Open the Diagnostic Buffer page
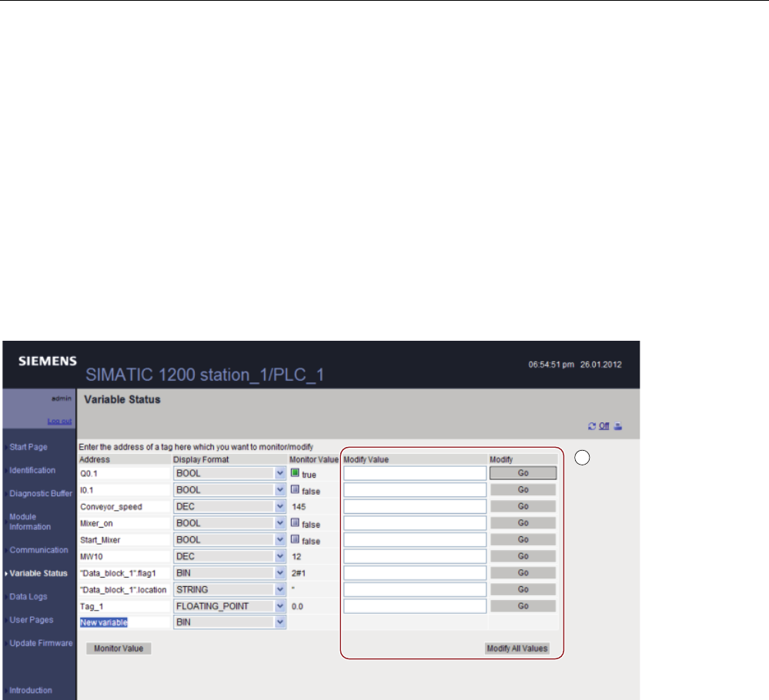 pos(41,494)
